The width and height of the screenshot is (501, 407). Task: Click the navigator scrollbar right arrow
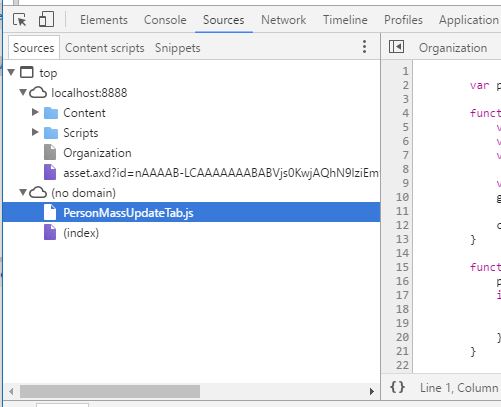372,391
